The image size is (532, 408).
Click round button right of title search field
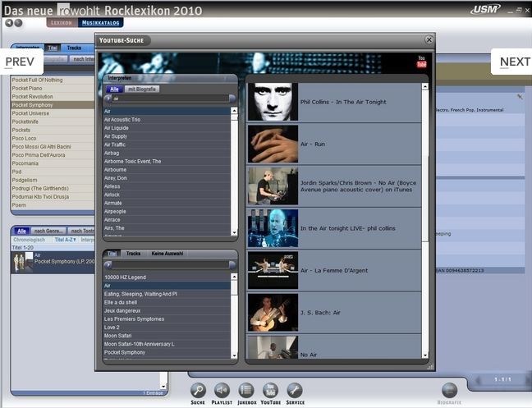point(232,264)
